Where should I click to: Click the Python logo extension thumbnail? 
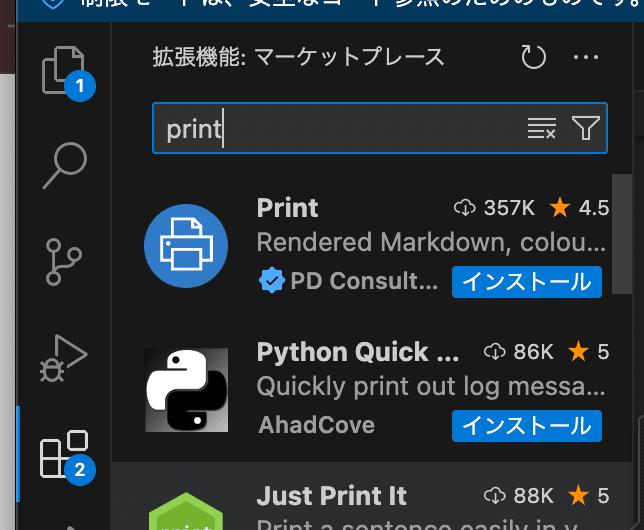click(x=186, y=390)
